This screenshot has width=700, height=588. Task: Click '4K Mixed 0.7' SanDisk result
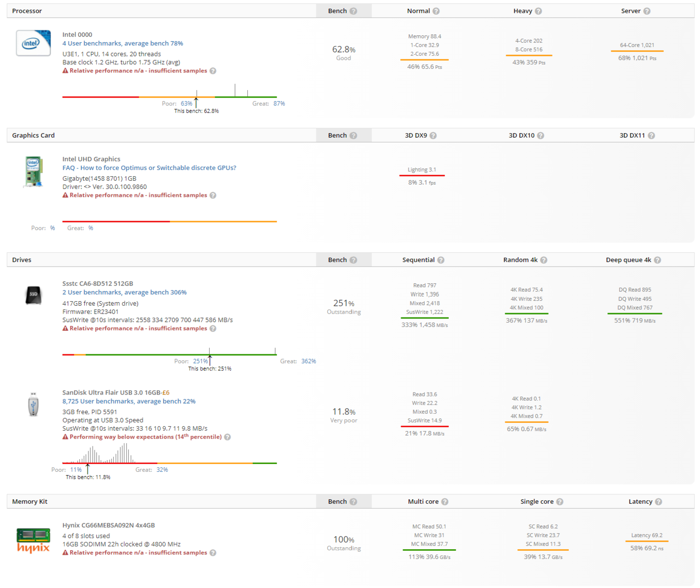pos(527,416)
